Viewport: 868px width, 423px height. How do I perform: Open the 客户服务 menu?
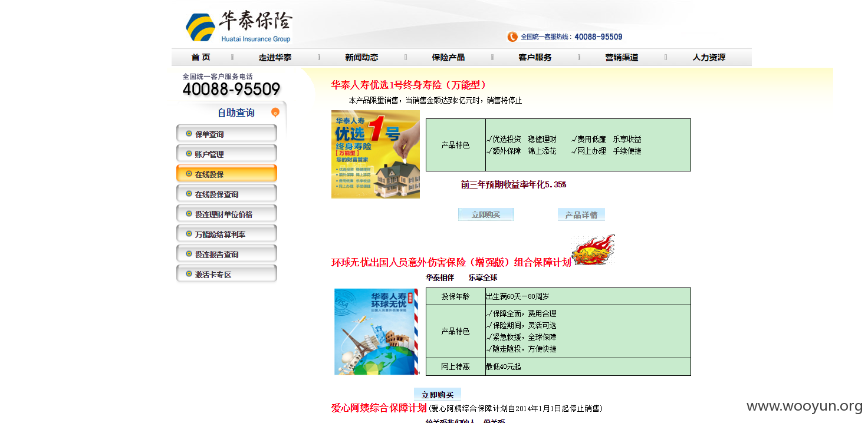pos(535,57)
